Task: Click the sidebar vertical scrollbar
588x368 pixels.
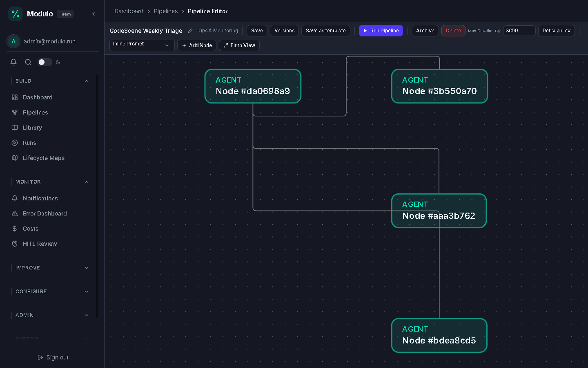Action: (x=97, y=196)
